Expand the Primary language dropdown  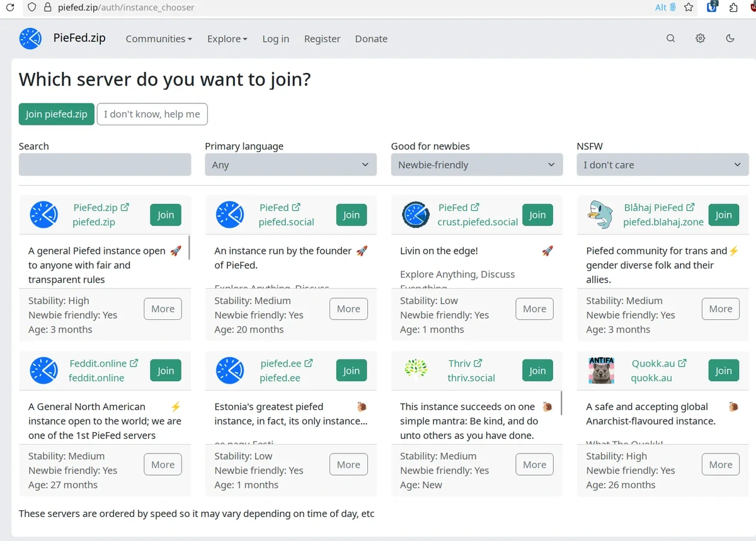pyautogui.click(x=290, y=165)
